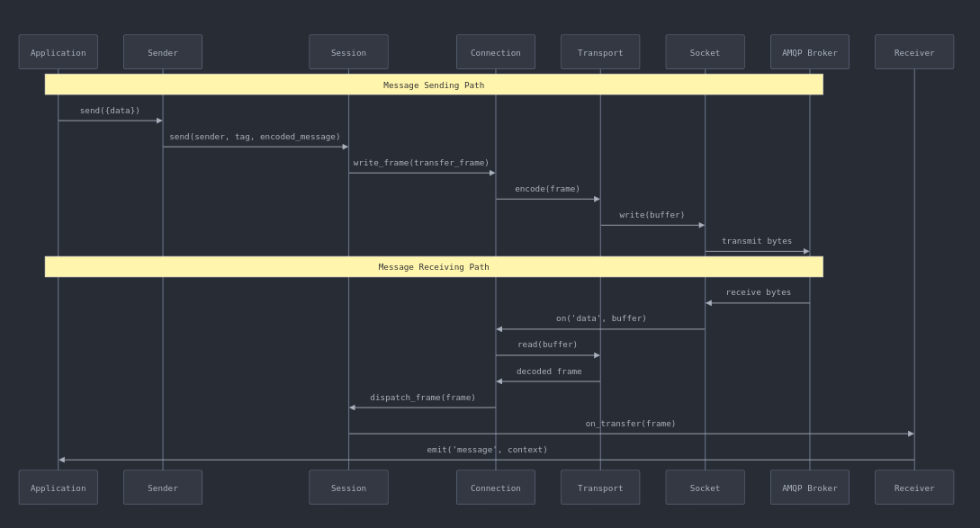Click the top AMQP Broker participant box

(x=809, y=52)
